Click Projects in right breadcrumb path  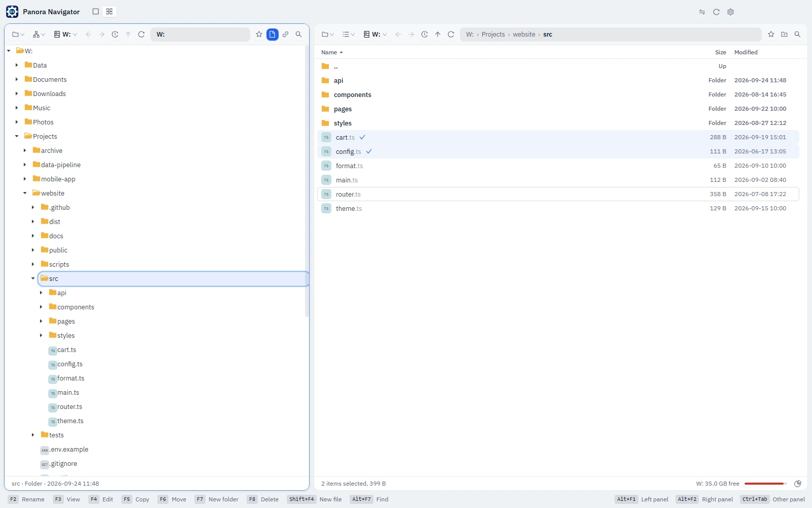[493, 35]
